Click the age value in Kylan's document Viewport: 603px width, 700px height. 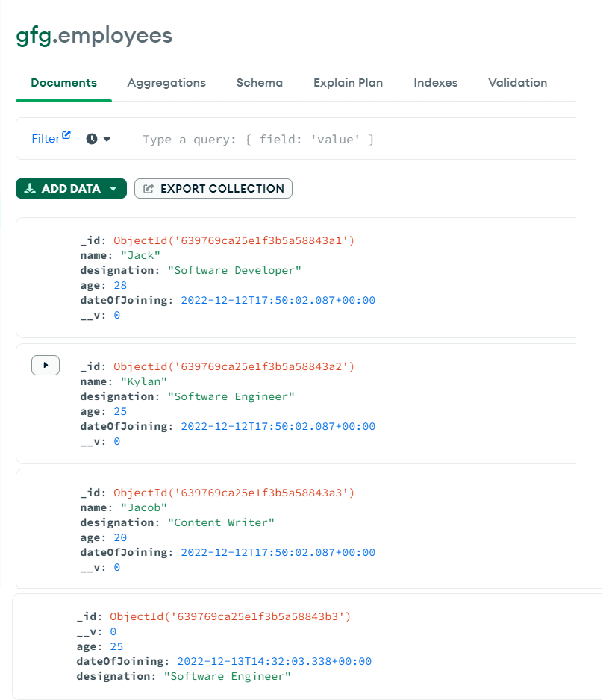click(120, 411)
